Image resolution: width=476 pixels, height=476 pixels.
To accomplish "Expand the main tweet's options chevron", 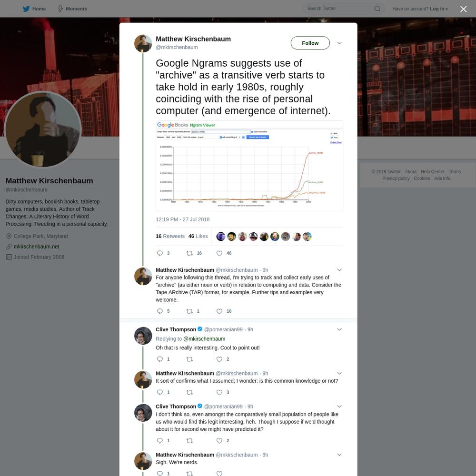I will point(339,43).
